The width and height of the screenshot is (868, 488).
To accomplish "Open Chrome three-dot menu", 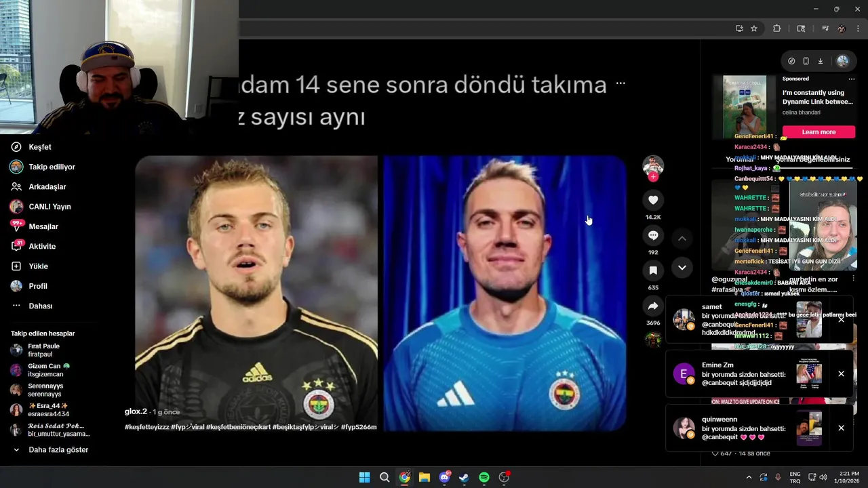I will pyautogui.click(x=858, y=28).
